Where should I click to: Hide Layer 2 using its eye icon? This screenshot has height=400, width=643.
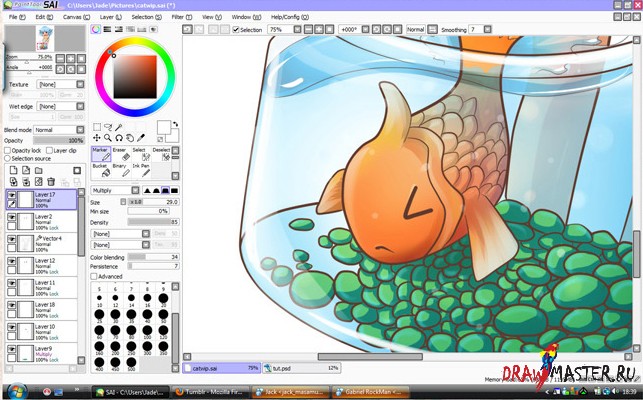tap(12, 217)
